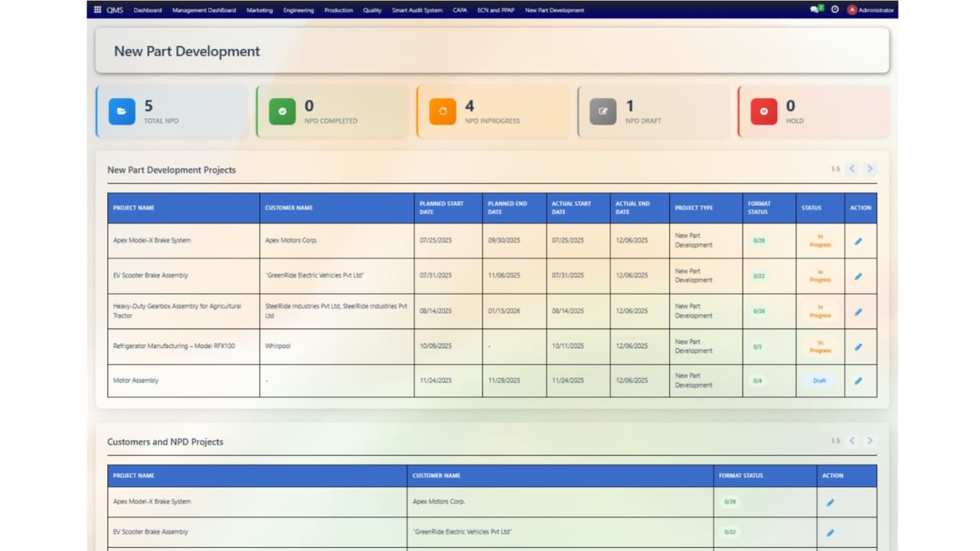Click the Draft status badge for Motor Assembly

tap(819, 380)
